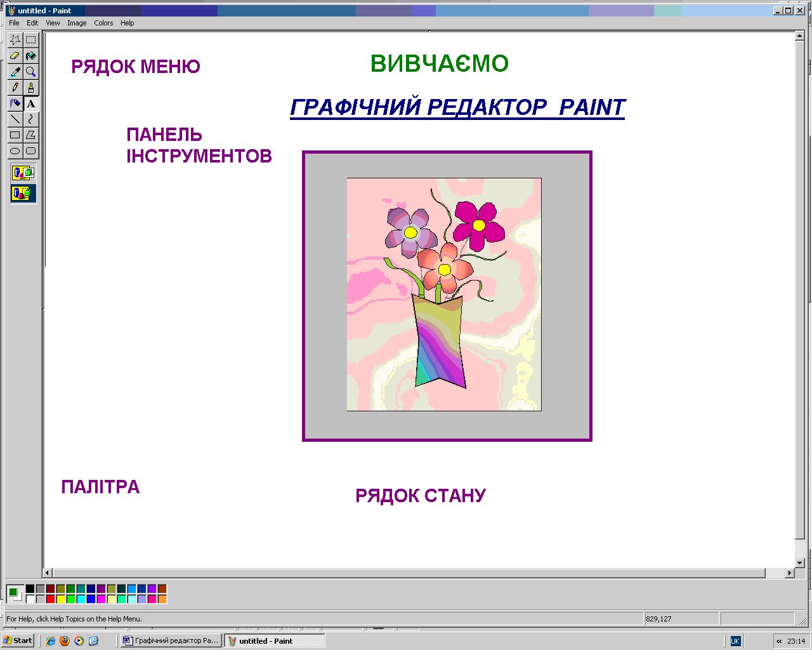The width and height of the screenshot is (812, 650).
Task: Click the untitled - Paint taskbar button
Action: coord(274,640)
